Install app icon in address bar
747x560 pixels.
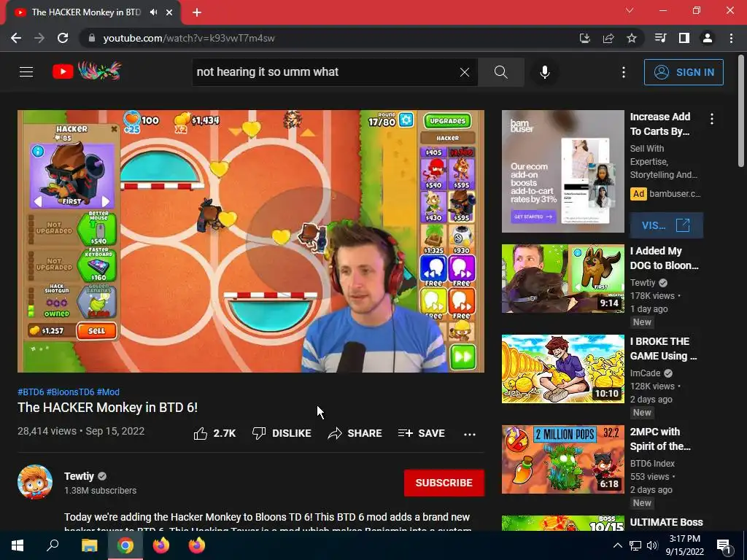click(584, 38)
